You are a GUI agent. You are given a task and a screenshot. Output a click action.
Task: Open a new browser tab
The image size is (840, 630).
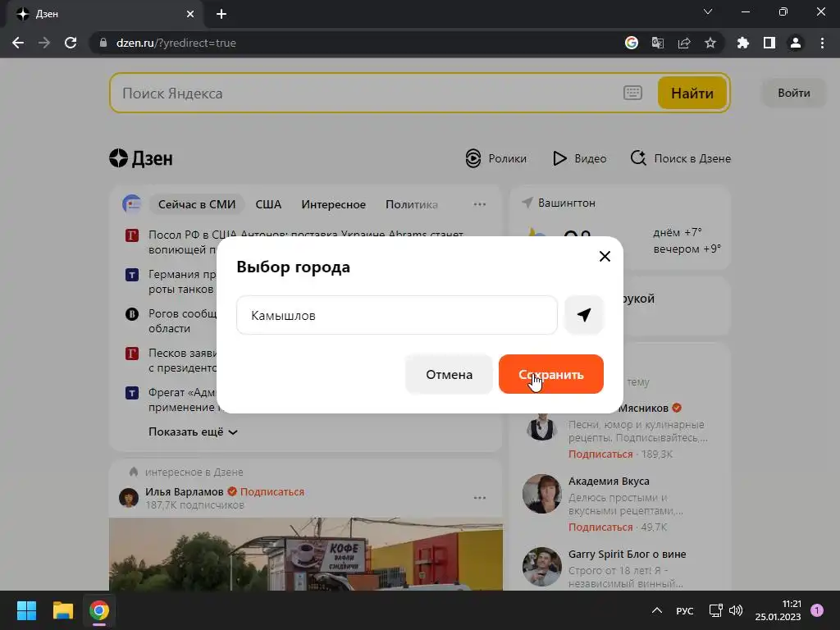point(221,14)
